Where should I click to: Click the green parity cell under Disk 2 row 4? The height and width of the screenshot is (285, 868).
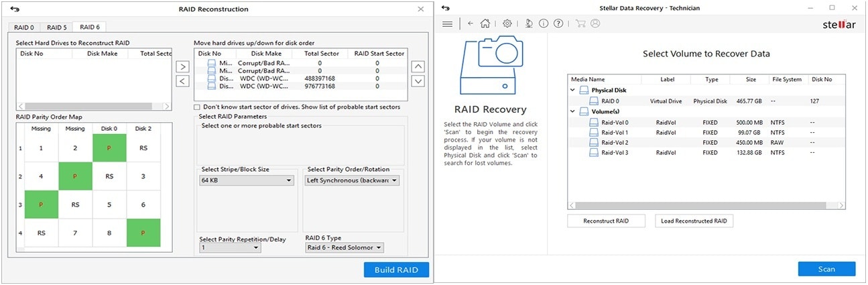coord(143,233)
